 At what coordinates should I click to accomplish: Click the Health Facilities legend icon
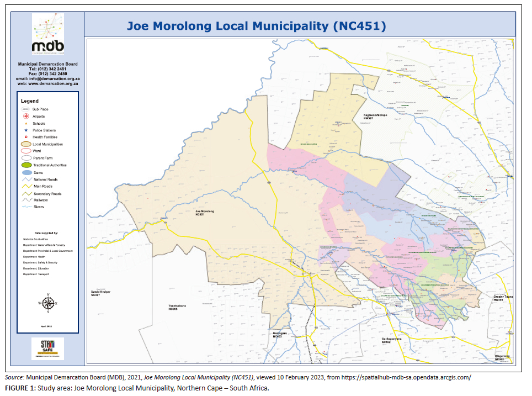coord(25,137)
